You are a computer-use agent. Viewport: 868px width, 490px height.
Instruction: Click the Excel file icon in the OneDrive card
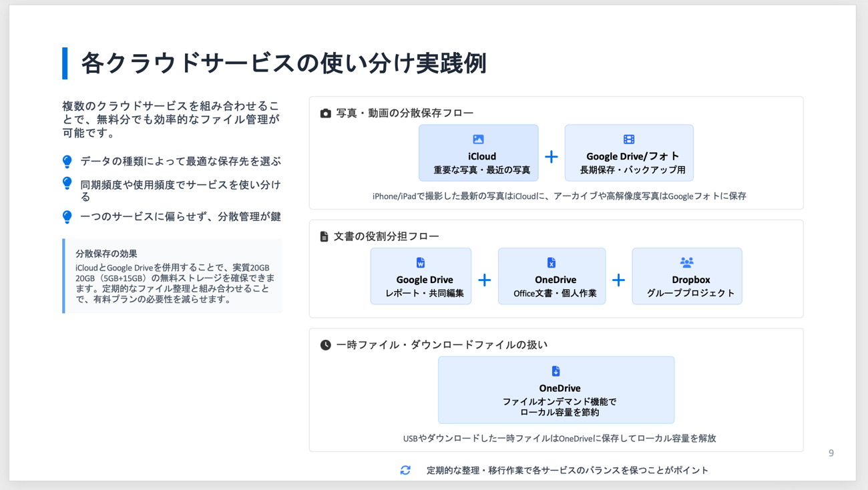[552, 263]
